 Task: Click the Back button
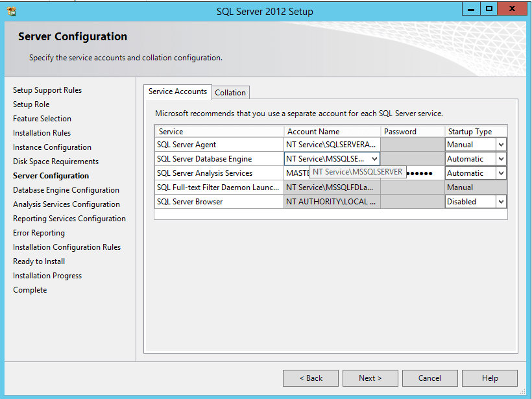(310, 378)
